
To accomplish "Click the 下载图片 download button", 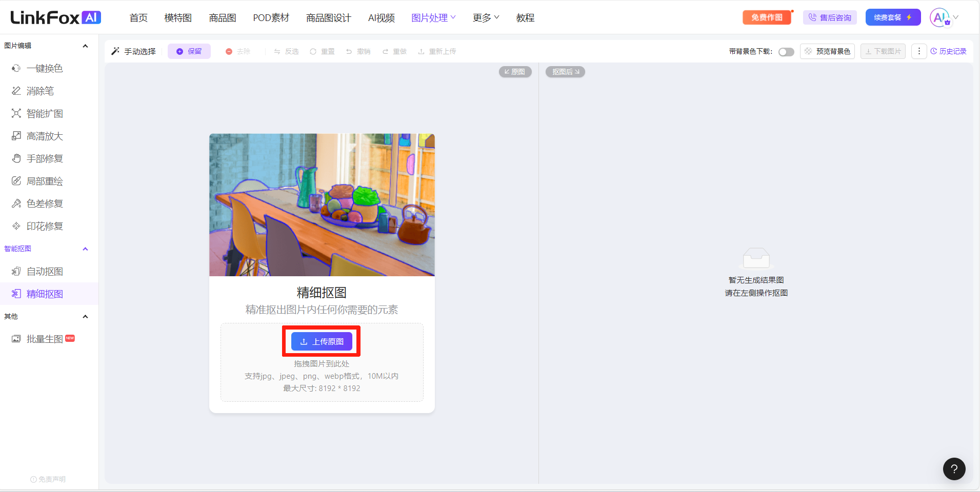I will (883, 51).
